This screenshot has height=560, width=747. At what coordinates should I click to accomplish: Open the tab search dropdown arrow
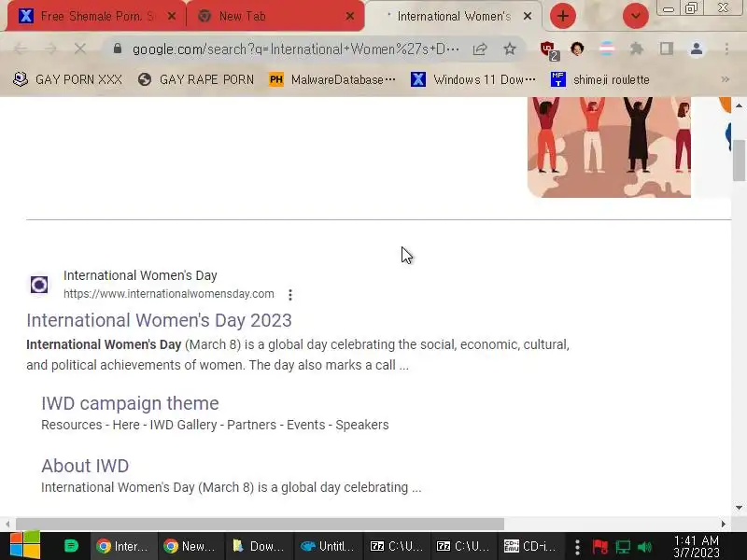coord(636,16)
